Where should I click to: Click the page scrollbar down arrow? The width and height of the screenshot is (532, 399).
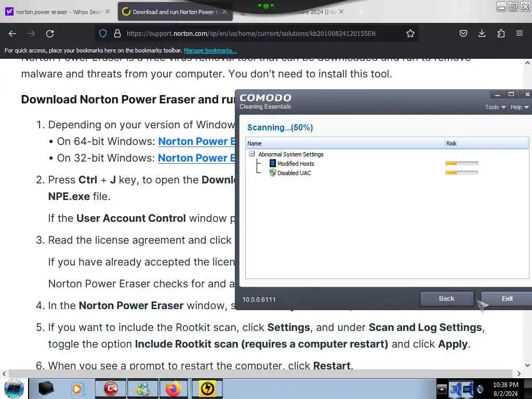pyautogui.click(x=527, y=365)
